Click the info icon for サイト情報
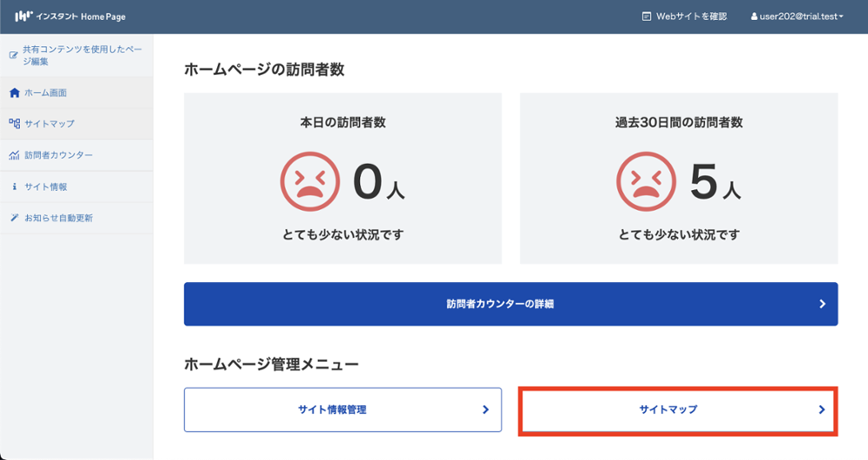The height and width of the screenshot is (460, 868). tap(14, 187)
